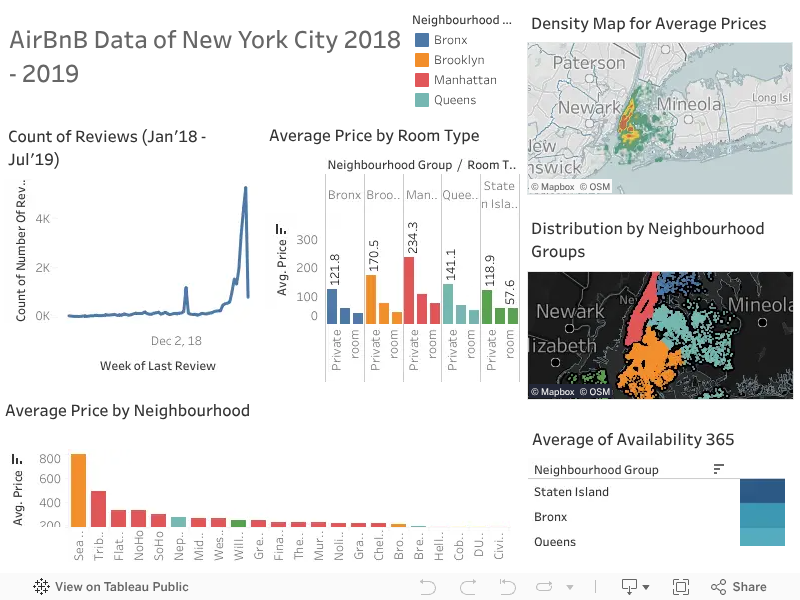Select the Bronx availability heatmap cell
This screenshot has width=800, height=600.
point(762,515)
